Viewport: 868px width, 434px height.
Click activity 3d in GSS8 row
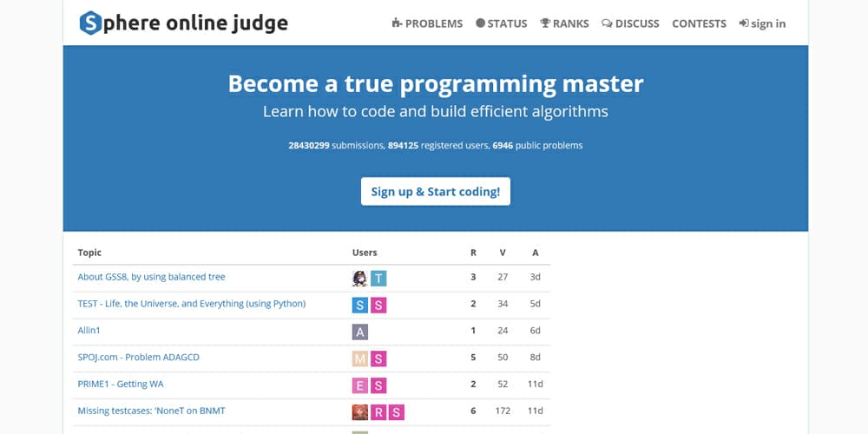pyautogui.click(x=536, y=277)
